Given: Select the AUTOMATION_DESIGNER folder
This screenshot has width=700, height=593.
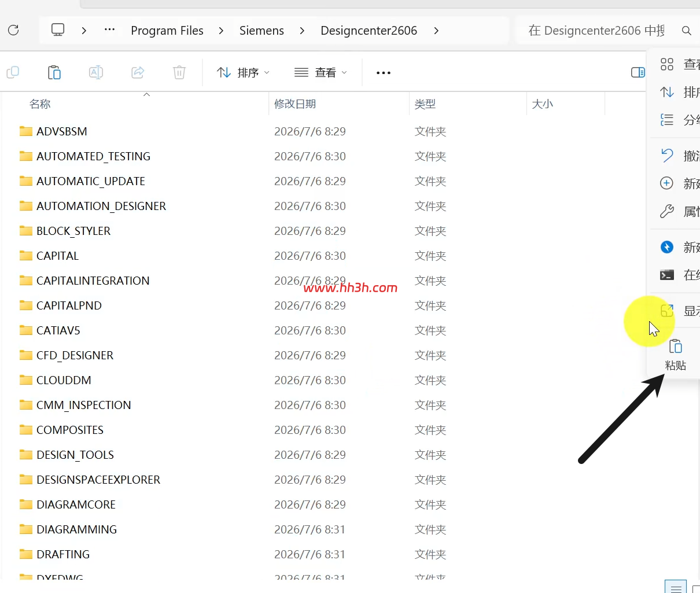Looking at the screenshot, I should pos(101,206).
